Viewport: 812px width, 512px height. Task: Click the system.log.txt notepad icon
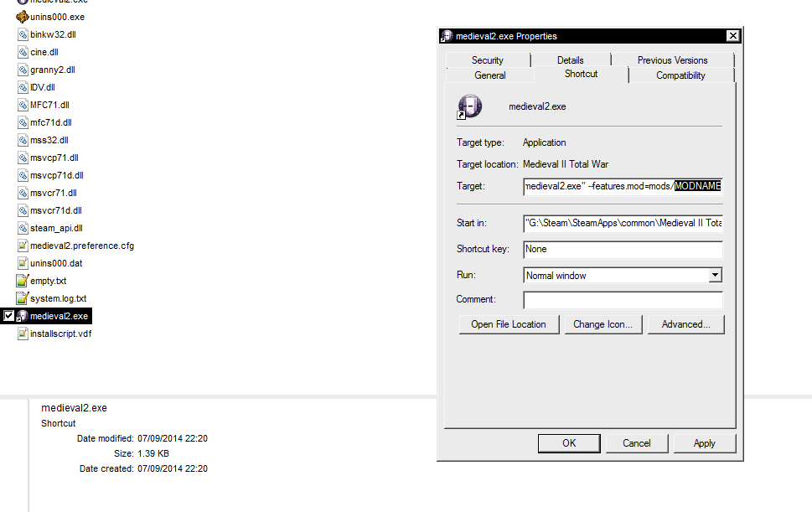click(x=23, y=298)
